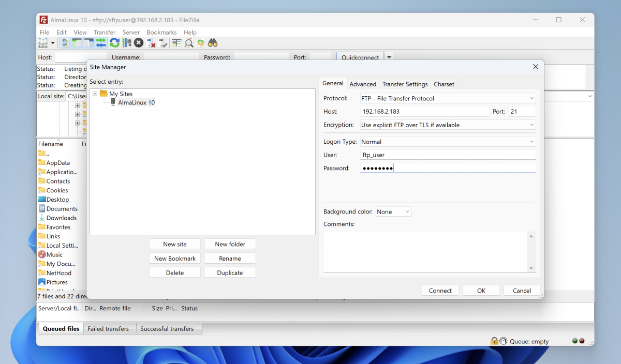This screenshot has height=364, width=621.
Task: Open the Logon Type dropdown
Action: [x=448, y=142]
